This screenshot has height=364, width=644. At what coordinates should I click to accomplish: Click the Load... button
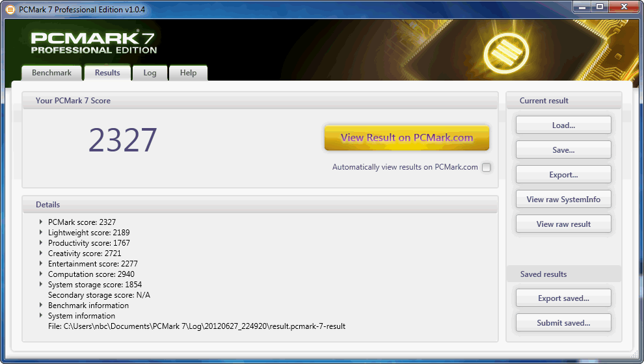[x=563, y=125]
